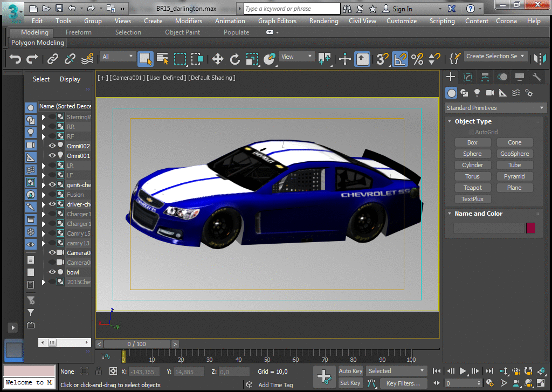Hide the Omni001 light

pyautogui.click(x=52, y=155)
